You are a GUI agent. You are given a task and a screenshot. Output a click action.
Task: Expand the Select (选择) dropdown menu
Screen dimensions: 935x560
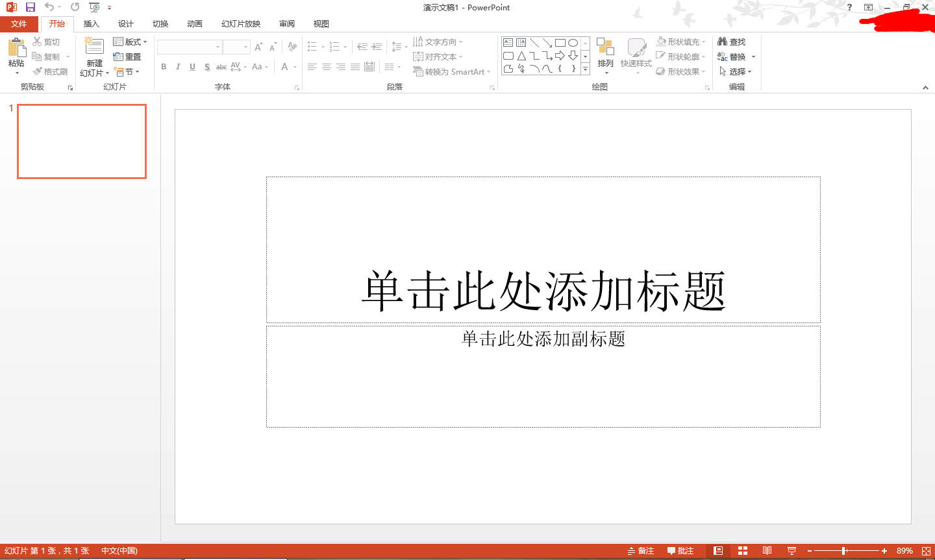click(736, 71)
